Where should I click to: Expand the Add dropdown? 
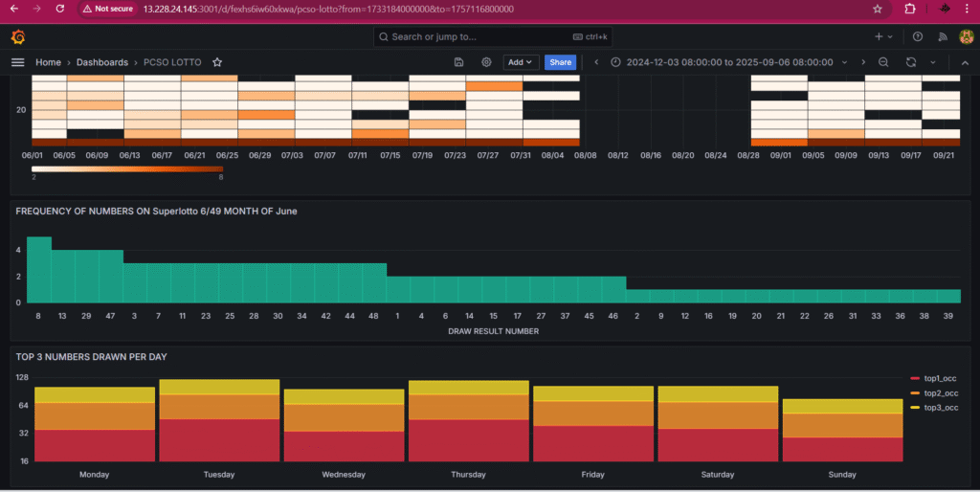point(521,62)
